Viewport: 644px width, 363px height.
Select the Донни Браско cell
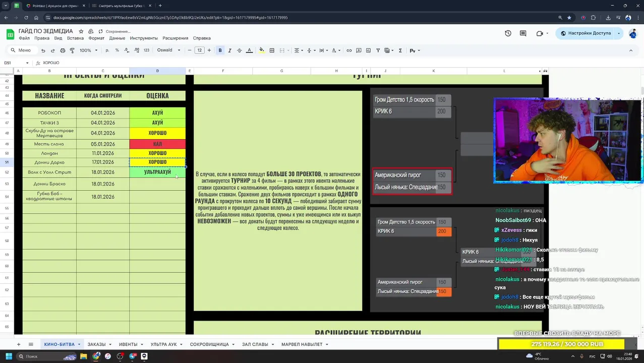tap(49, 184)
